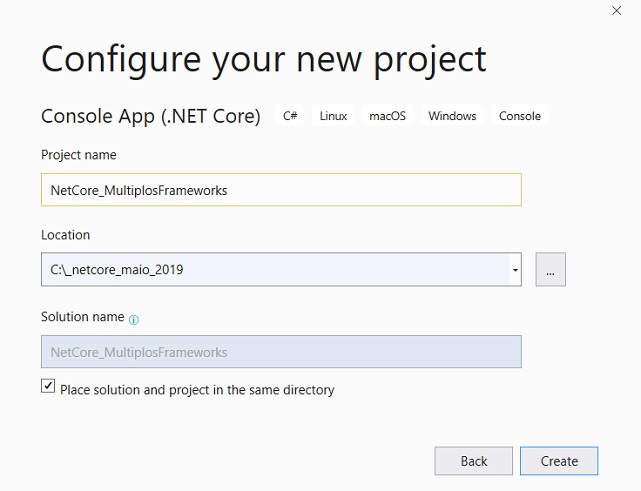
Task: Click the browse (...) location button
Action: click(551, 269)
